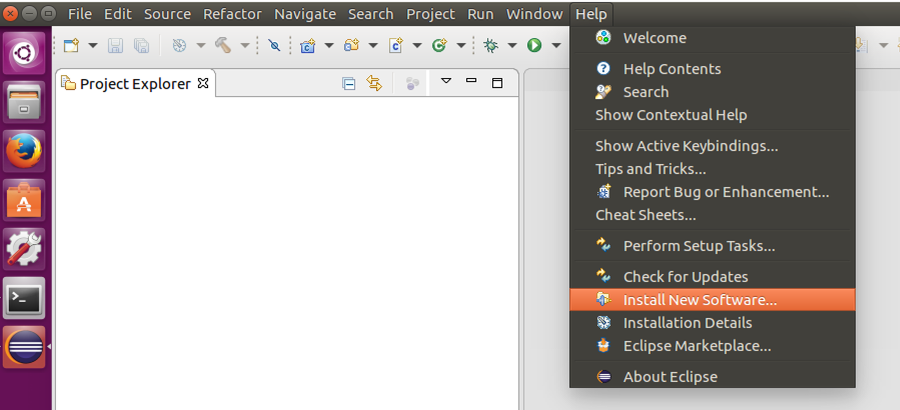Open Project Explorer View Menu triangle
Image resolution: width=900 pixels, height=410 pixels.
(x=446, y=81)
